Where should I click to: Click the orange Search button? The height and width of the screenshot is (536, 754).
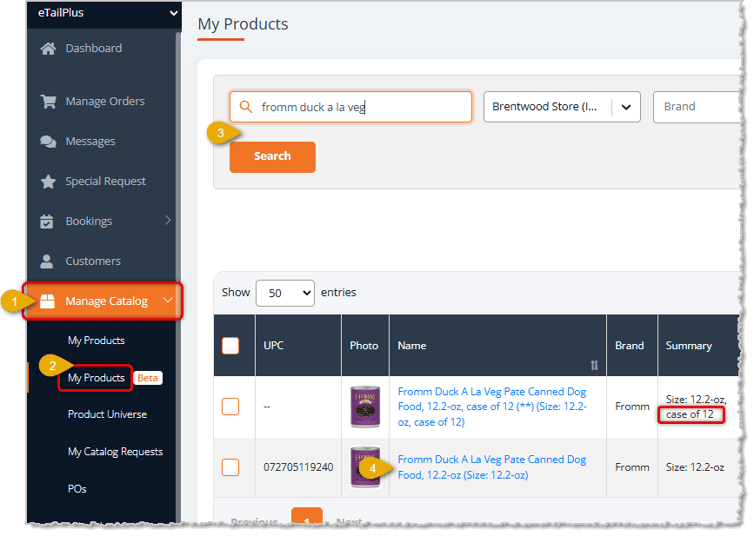coord(273,157)
